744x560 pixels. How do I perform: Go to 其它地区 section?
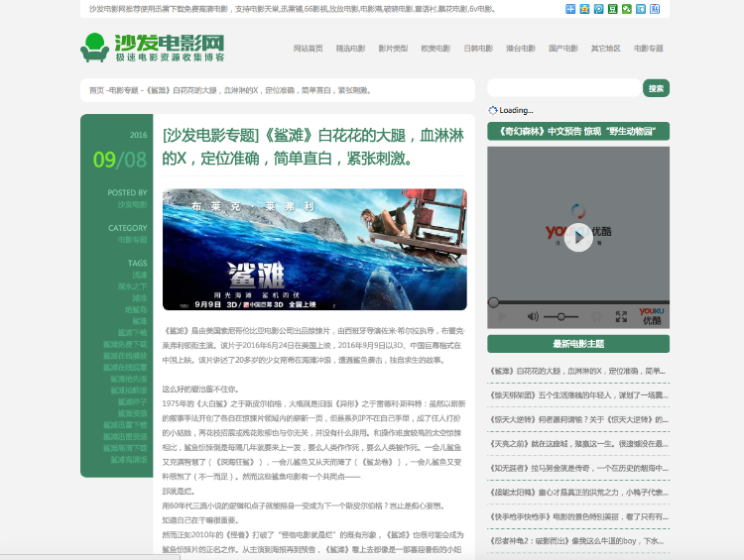coord(605,49)
